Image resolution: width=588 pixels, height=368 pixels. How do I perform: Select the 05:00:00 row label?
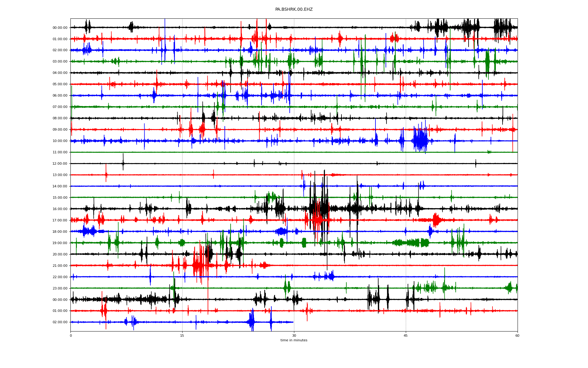(60, 84)
